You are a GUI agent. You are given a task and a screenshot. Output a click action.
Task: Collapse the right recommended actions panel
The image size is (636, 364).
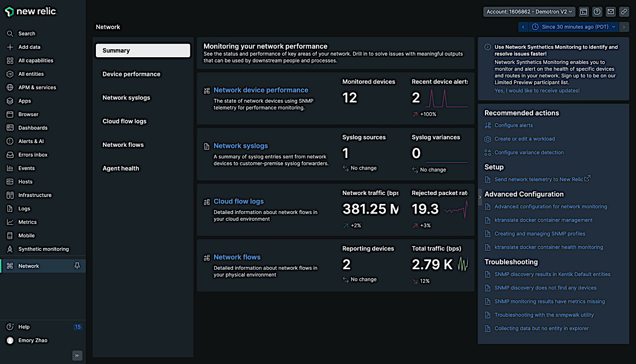tap(480, 197)
